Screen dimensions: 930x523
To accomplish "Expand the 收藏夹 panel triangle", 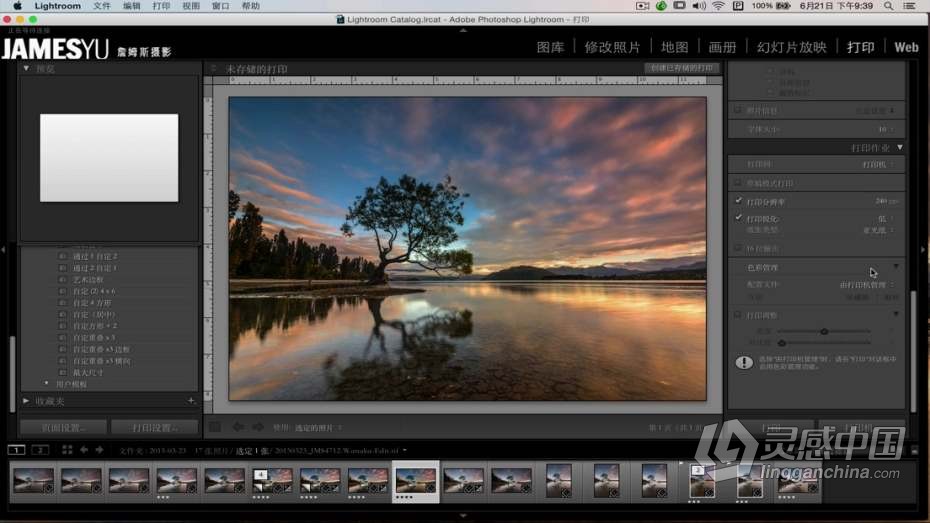I will (x=27, y=401).
